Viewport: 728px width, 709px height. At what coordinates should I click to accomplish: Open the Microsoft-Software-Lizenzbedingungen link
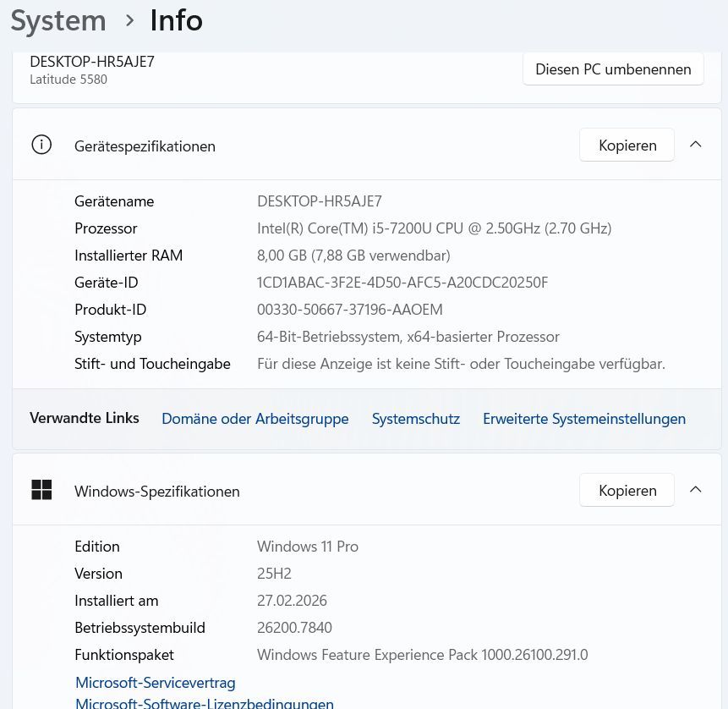coord(205,702)
